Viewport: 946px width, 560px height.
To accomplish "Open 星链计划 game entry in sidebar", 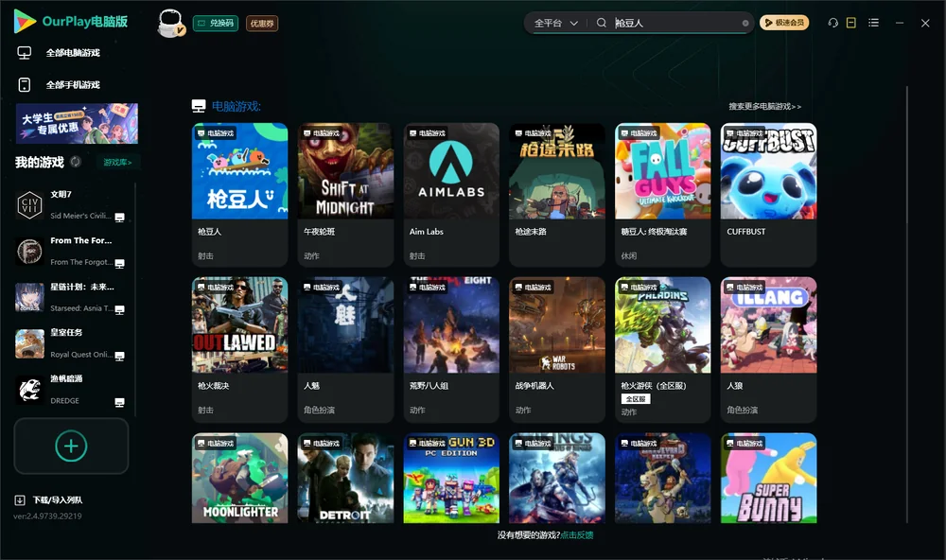I will pyautogui.click(x=71, y=297).
